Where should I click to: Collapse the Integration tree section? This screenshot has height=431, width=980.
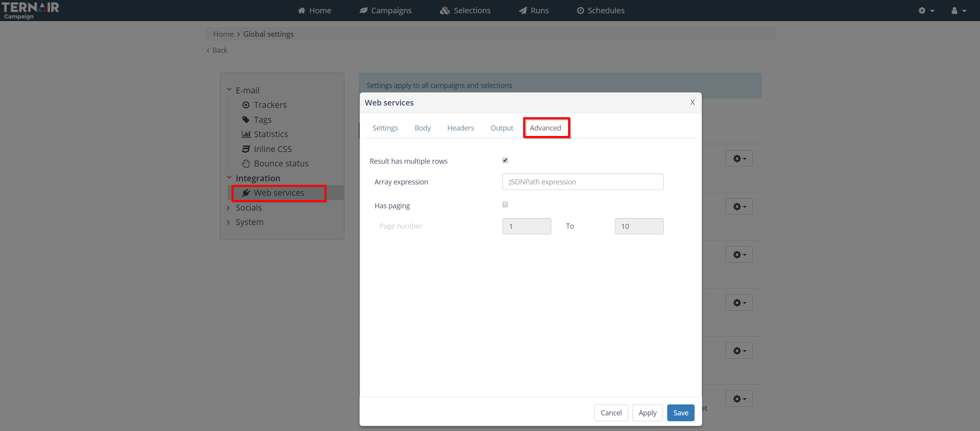point(229,178)
